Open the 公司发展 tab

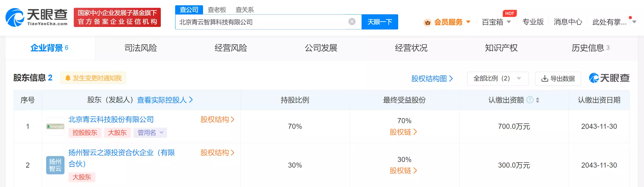pos(321,48)
